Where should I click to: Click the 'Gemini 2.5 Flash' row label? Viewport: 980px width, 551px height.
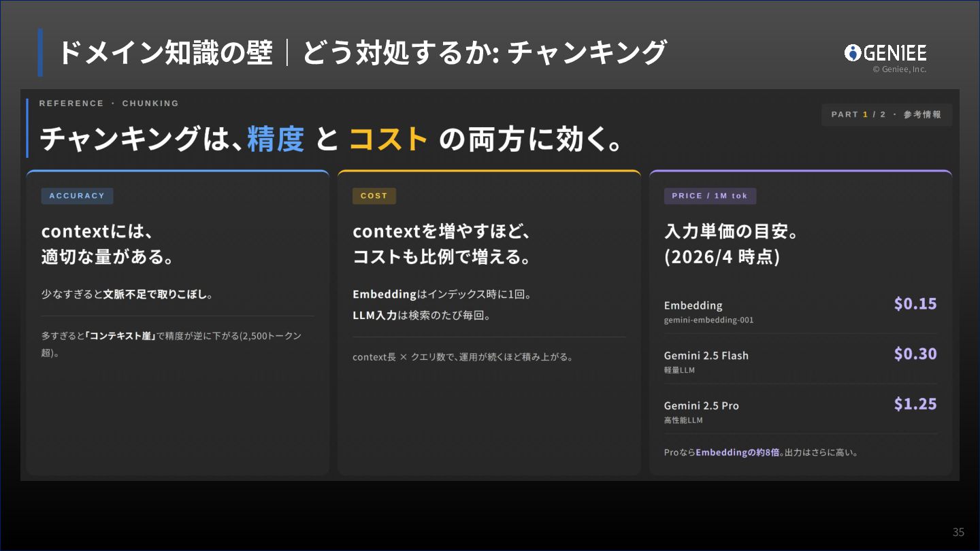[x=706, y=356]
